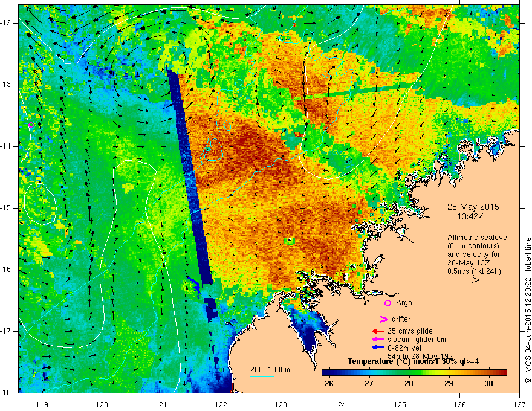Click the '(0.1m contours)' text
The image size is (532, 411).
[x=473, y=246]
